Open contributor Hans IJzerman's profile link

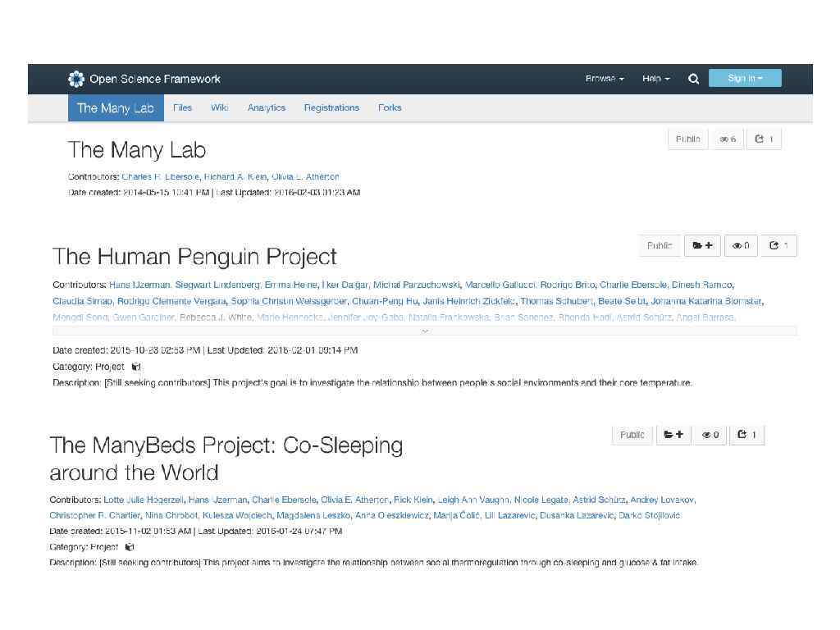pos(139,285)
